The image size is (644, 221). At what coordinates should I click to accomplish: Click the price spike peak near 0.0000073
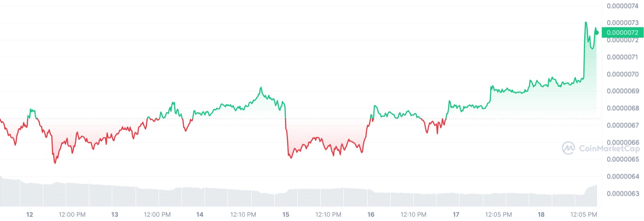click(x=586, y=22)
